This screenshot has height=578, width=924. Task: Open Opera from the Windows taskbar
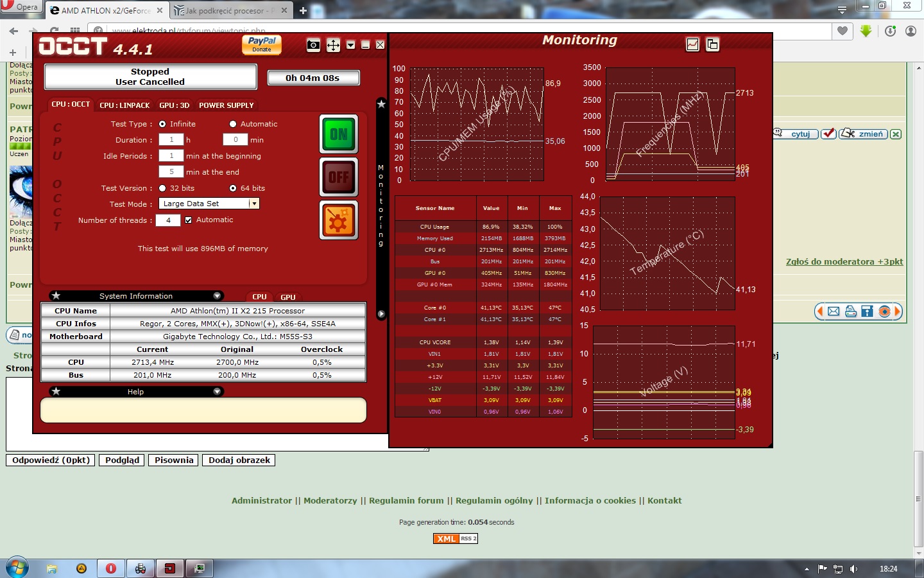pos(111,568)
